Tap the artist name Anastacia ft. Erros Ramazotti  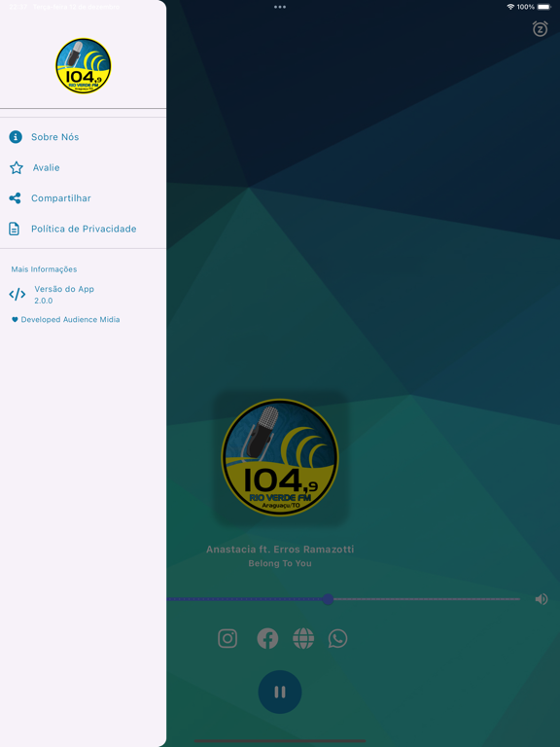280,550
